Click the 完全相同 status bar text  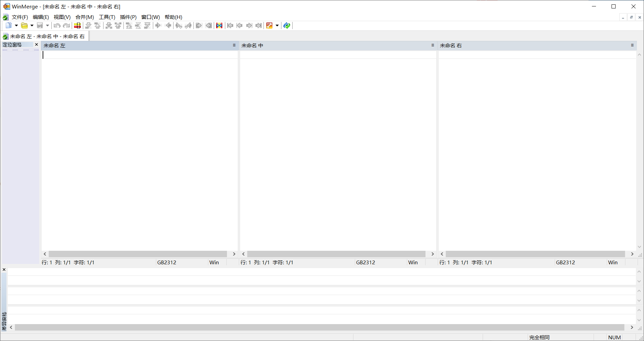point(539,337)
